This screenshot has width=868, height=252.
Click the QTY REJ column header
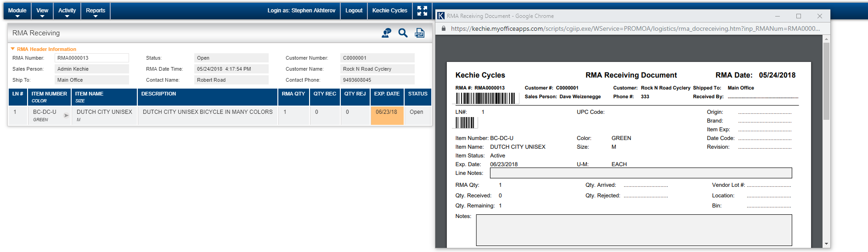[355, 97]
